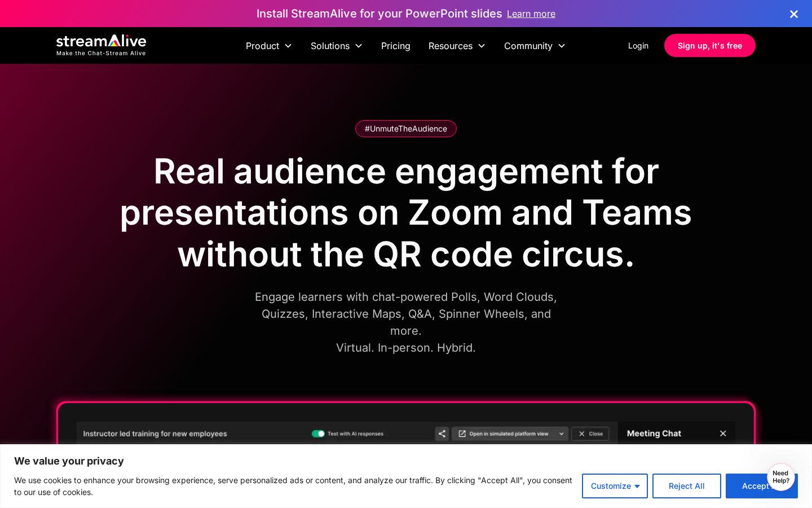Image resolution: width=812 pixels, height=508 pixels.
Task: Expand the Product menu
Action: [x=268, y=46]
